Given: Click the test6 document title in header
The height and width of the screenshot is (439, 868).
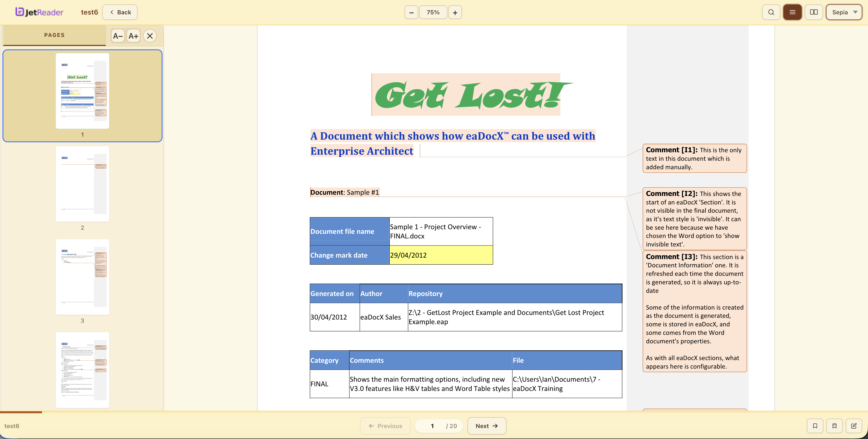Looking at the screenshot, I should click(x=89, y=12).
